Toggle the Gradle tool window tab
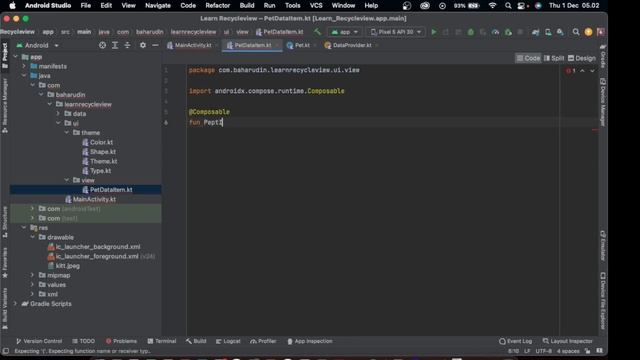Screen dimensions: 640x360 tap(603, 56)
